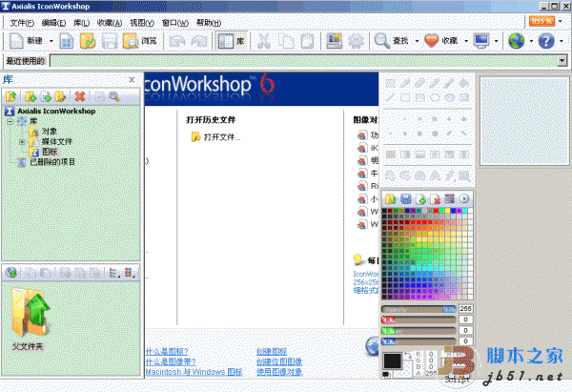Open the Macintosh 与 Windows 图标 link
The image size is (572, 392).
pos(194,372)
